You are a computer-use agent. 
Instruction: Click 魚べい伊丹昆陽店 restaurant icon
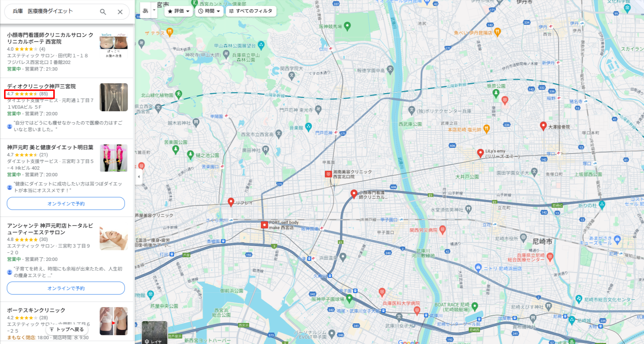point(498,32)
